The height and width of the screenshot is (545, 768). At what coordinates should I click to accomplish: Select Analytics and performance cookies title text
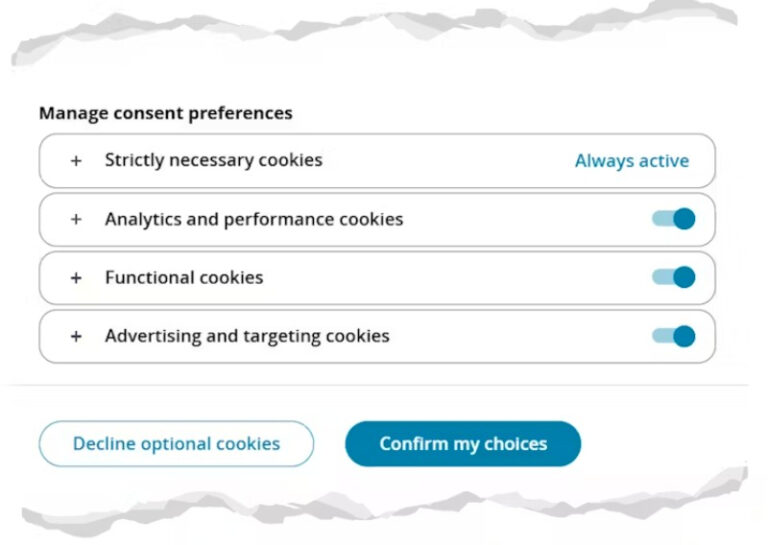[x=254, y=219]
